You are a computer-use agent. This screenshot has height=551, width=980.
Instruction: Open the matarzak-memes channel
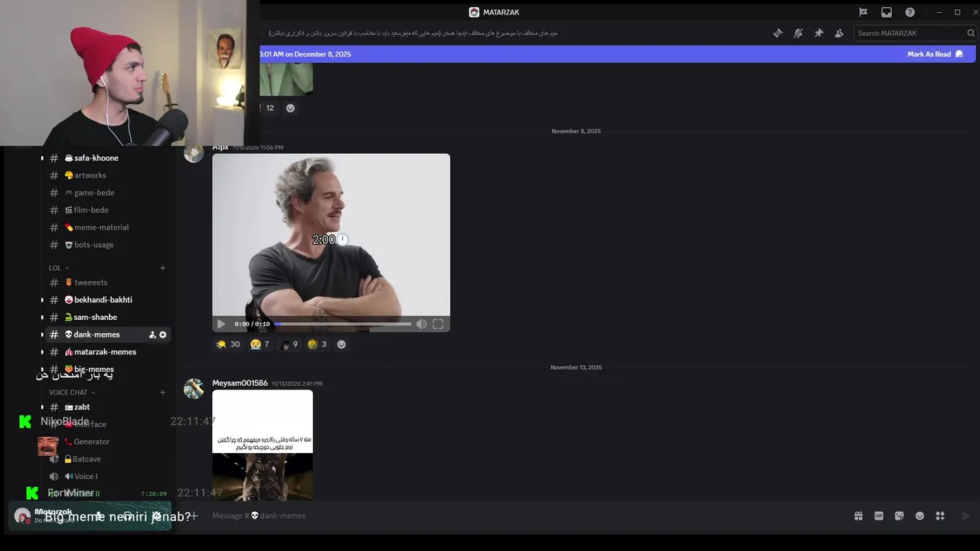[103, 352]
